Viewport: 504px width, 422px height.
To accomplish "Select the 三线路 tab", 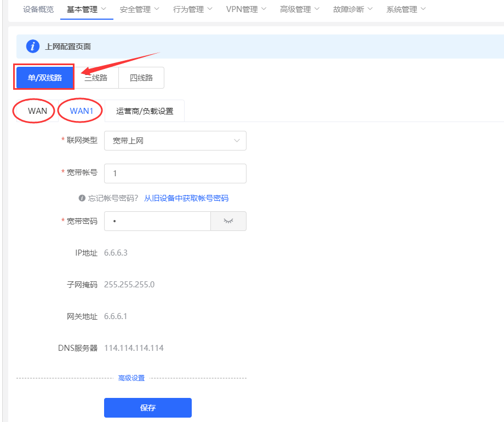I will click(x=96, y=77).
